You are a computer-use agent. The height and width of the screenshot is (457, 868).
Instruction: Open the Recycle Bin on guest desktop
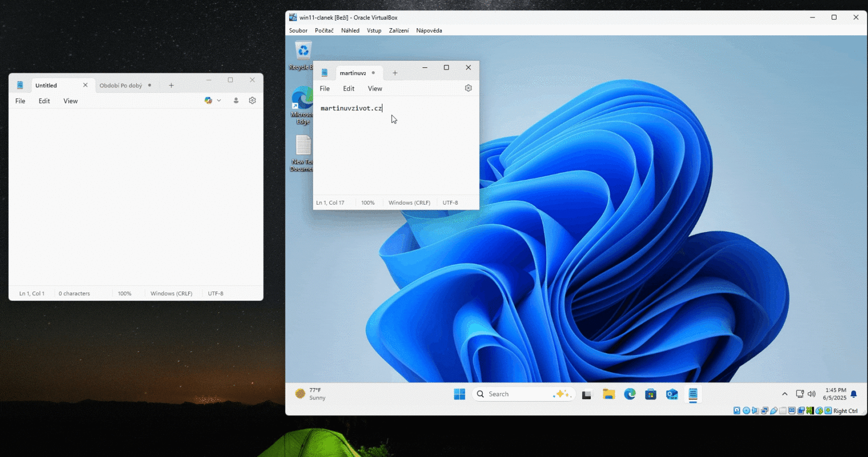pyautogui.click(x=303, y=56)
